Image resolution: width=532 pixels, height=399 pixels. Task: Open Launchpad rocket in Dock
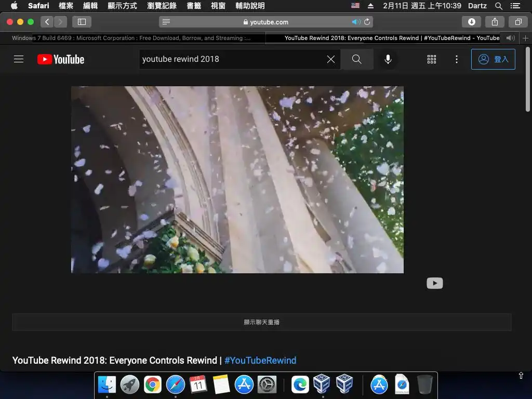pyautogui.click(x=129, y=385)
